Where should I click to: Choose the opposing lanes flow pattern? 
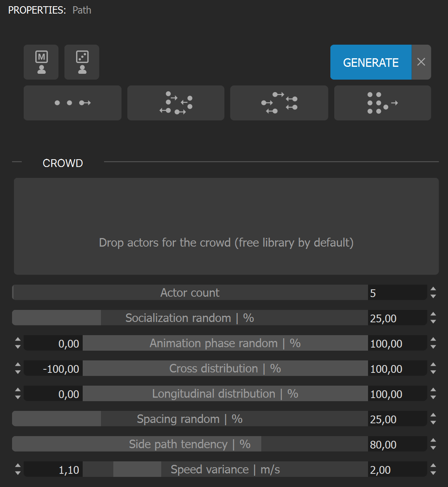pyautogui.click(x=279, y=103)
